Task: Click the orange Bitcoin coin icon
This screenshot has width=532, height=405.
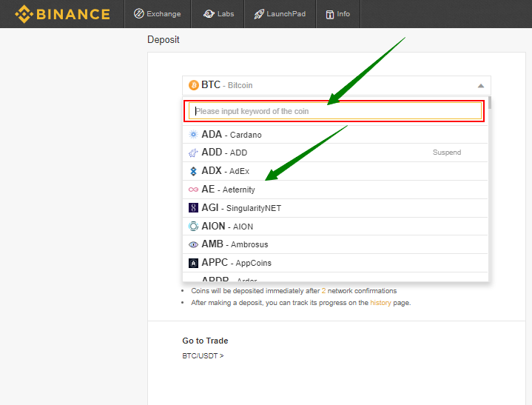Action: pos(194,85)
